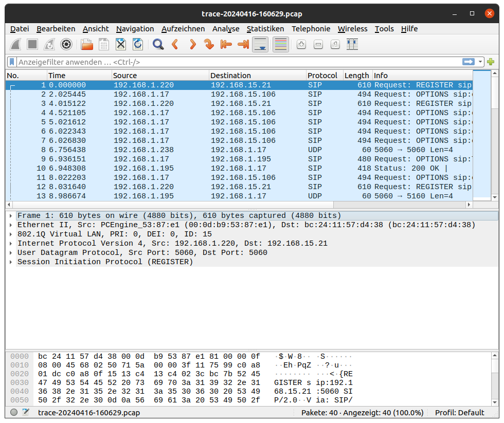The image size is (504, 423).
Task: Reload this capture file
Action: [137, 45]
